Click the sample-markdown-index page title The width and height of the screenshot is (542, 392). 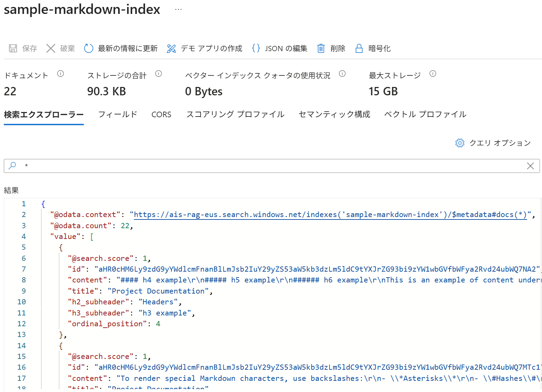click(x=82, y=9)
